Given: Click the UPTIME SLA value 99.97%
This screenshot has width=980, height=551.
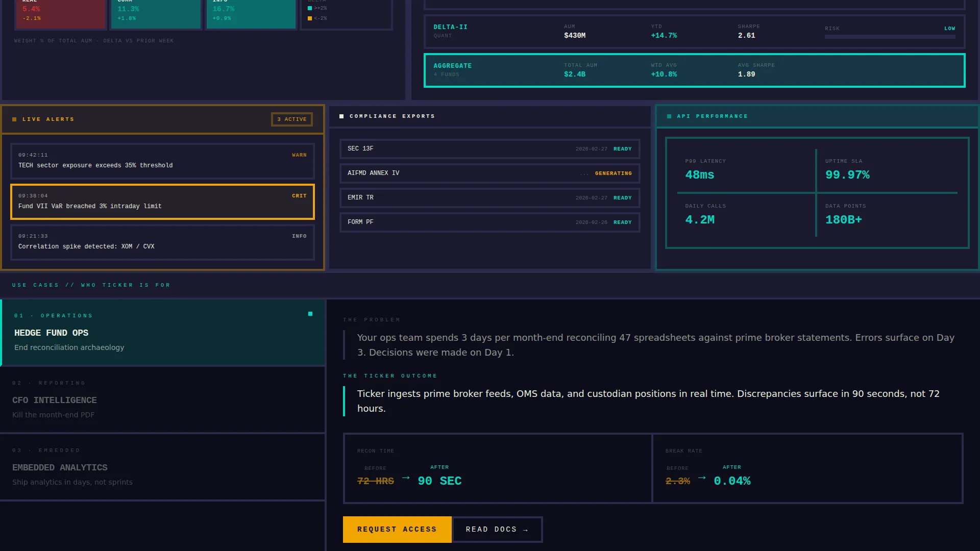Looking at the screenshot, I should [847, 175].
